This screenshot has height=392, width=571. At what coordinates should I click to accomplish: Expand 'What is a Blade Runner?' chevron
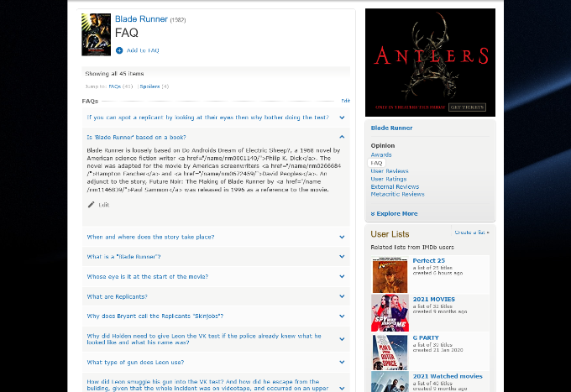[342, 257]
